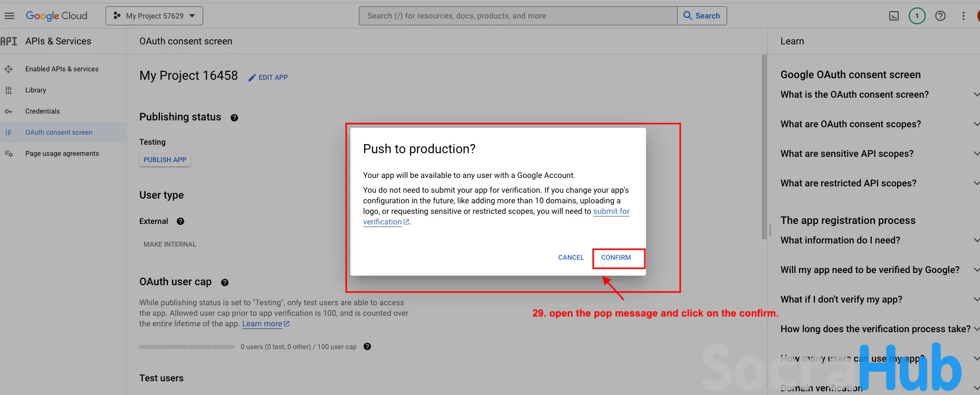Open Library in the sidebar

point(35,90)
